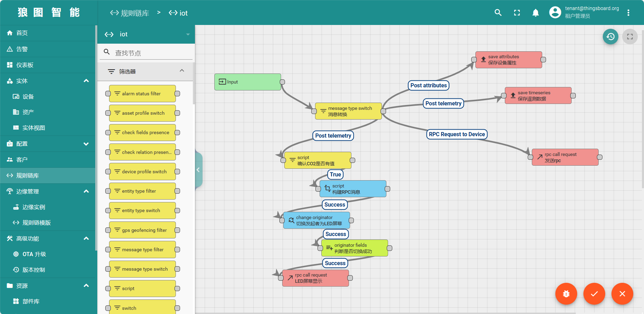Open 规则链模版 in sidebar
The height and width of the screenshot is (314, 644).
pos(48,223)
